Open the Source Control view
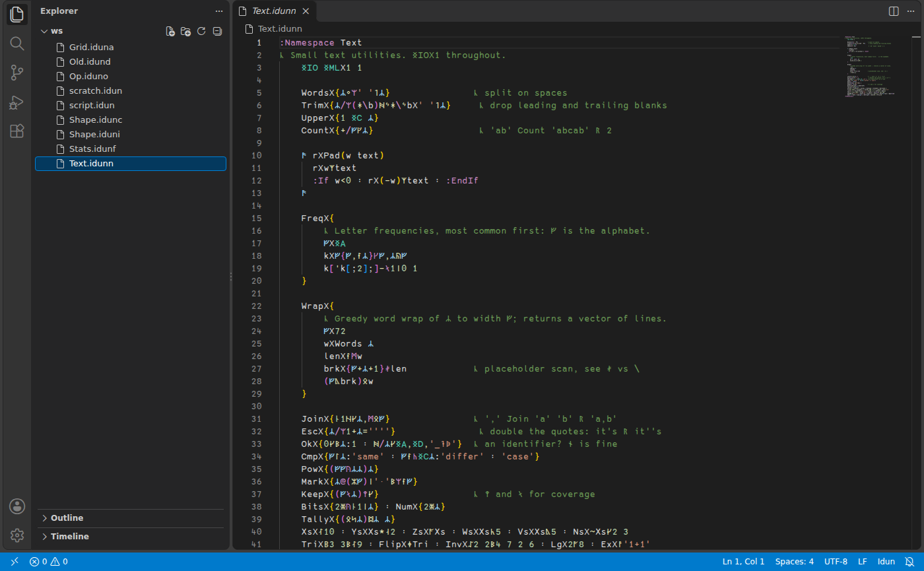This screenshot has height=571, width=924. 17,73
